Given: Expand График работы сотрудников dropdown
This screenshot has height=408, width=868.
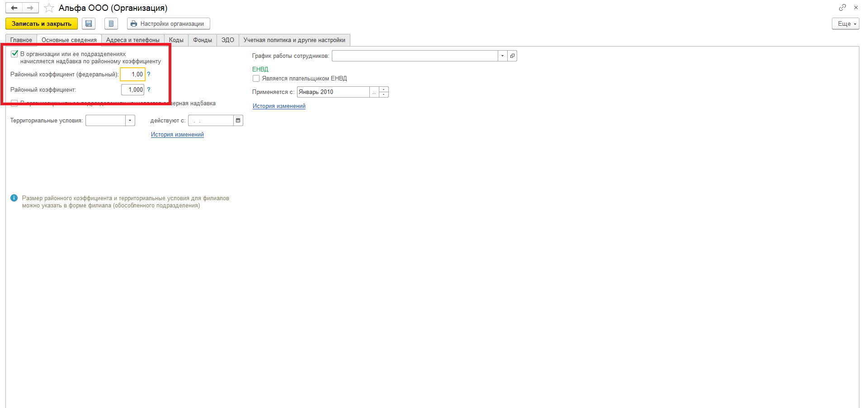Looking at the screenshot, I should (x=503, y=56).
